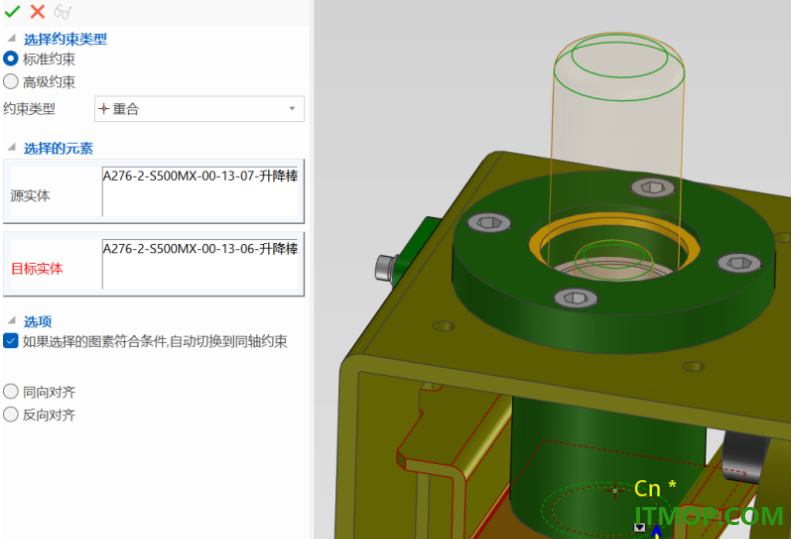The height and width of the screenshot is (539, 793).
Task: Collapse the 选择的元素 section
Action: (x=11, y=147)
